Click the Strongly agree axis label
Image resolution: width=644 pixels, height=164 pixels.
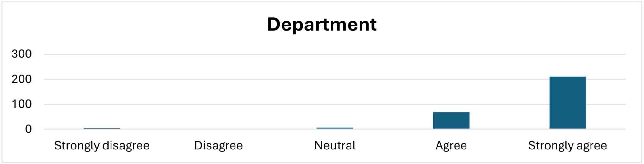(567, 146)
